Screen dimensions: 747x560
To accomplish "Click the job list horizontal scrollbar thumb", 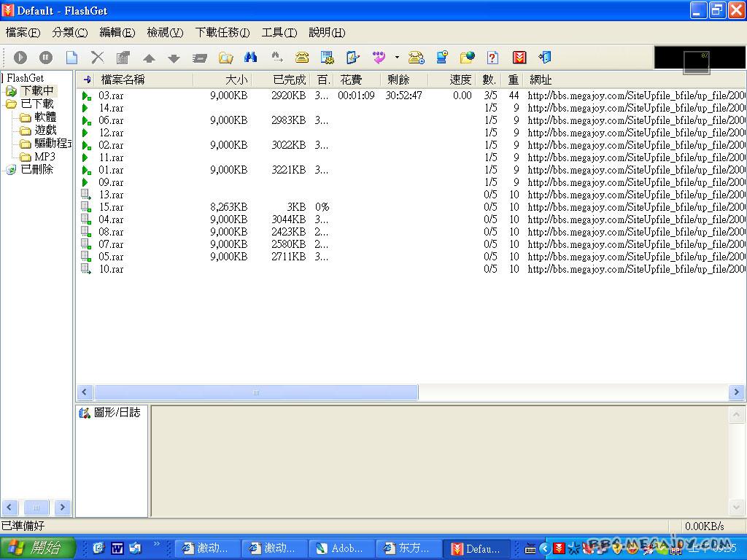I will coord(256,392).
